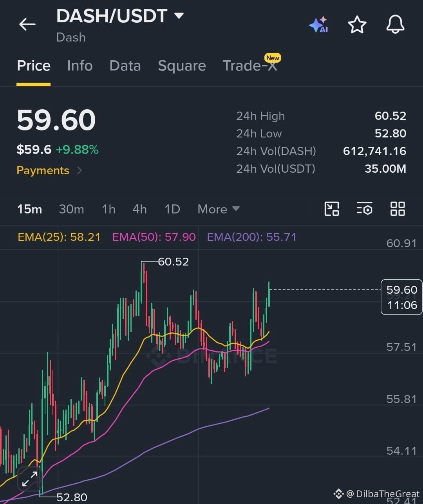
Task: Tap the EMA(25) indicator label
Action: (59, 237)
